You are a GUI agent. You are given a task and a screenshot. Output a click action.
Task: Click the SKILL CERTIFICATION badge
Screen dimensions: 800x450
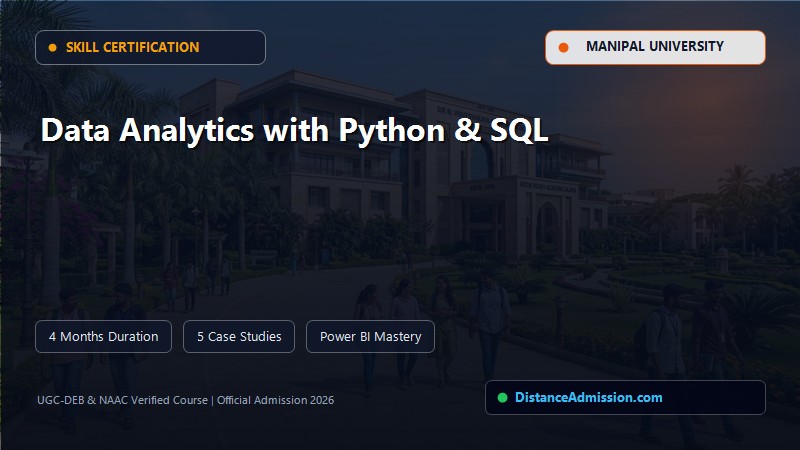pos(150,47)
